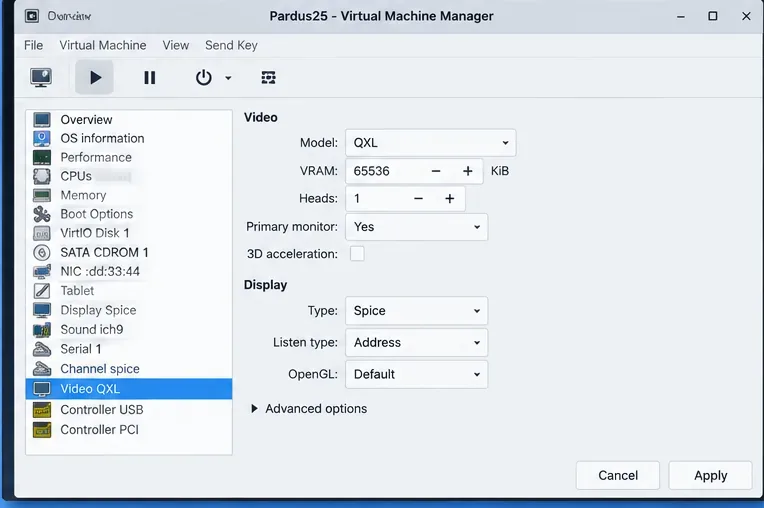Viewport: 764px width, 508px height.
Task: Open the View menu
Action: point(176,45)
